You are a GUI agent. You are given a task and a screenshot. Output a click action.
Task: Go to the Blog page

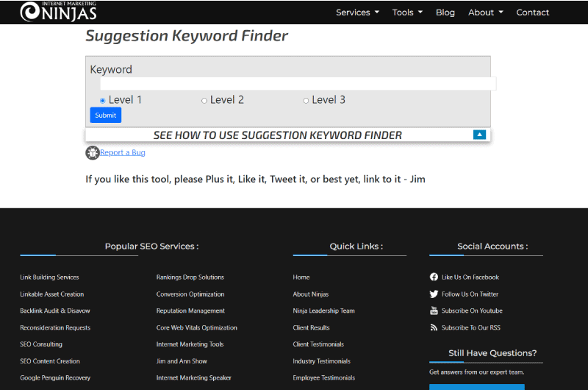[x=445, y=13]
